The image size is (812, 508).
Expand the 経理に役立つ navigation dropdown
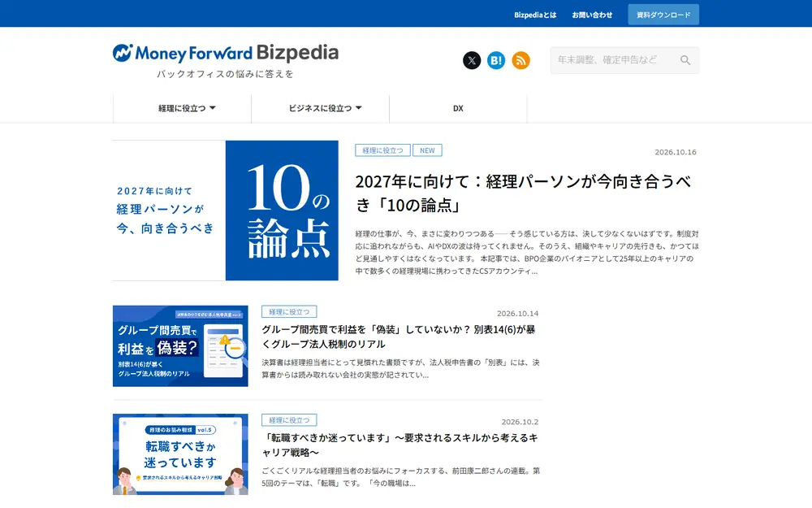[182, 108]
